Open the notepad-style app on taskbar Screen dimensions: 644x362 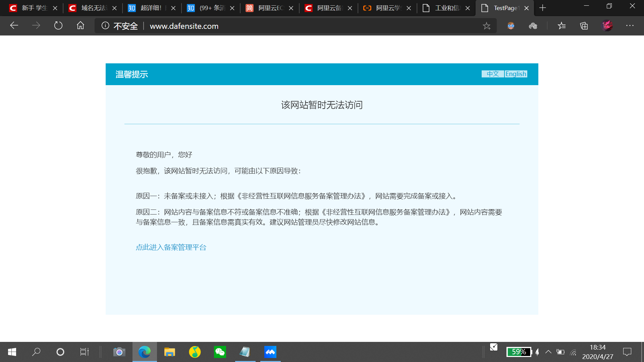pos(245,352)
